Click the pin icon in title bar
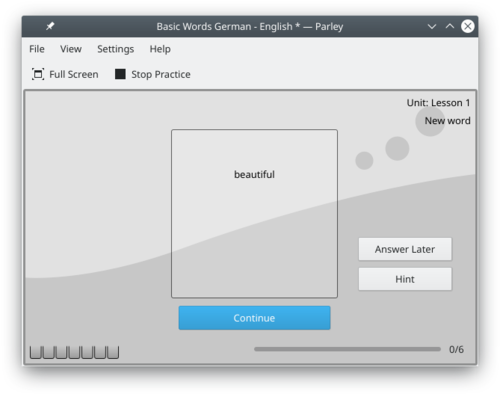The image size is (500, 394). coord(50,26)
